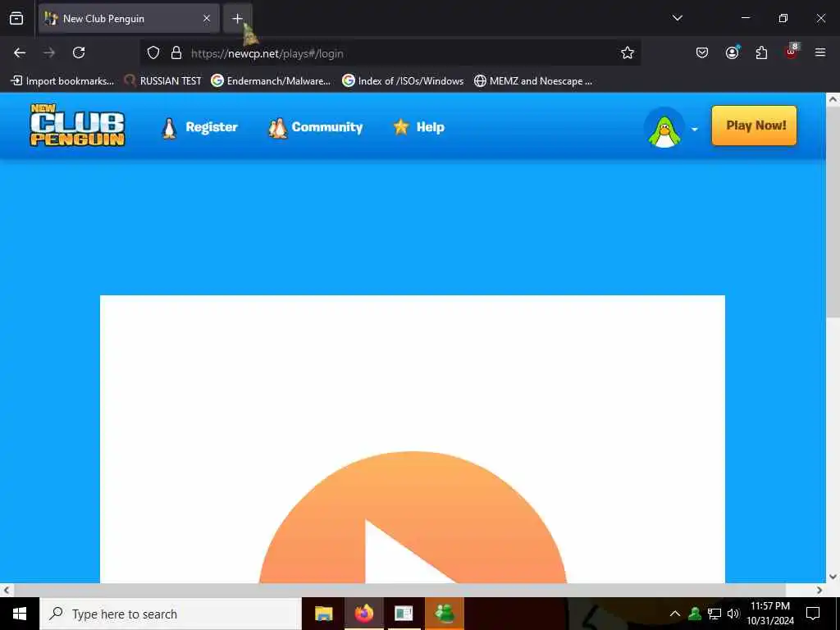Open the Register menu item
The height and width of the screenshot is (630, 840).
click(199, 127)
